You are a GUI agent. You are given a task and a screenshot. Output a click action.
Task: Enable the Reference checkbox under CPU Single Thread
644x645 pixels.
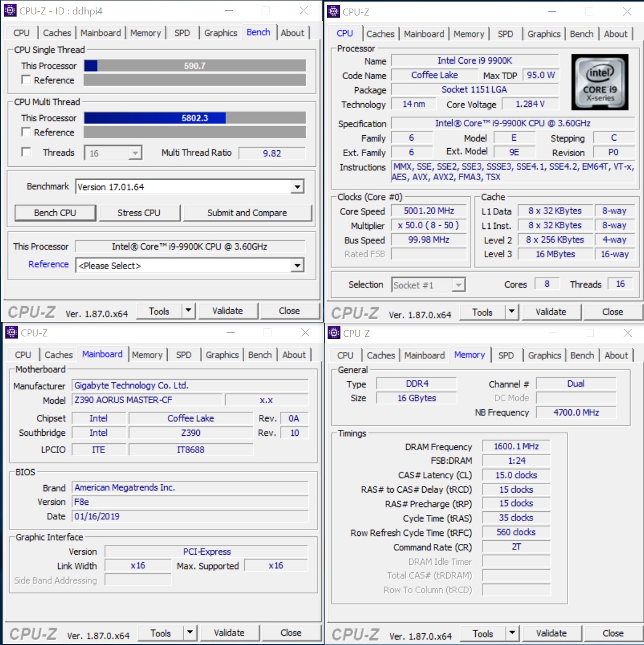click(26, 80)
